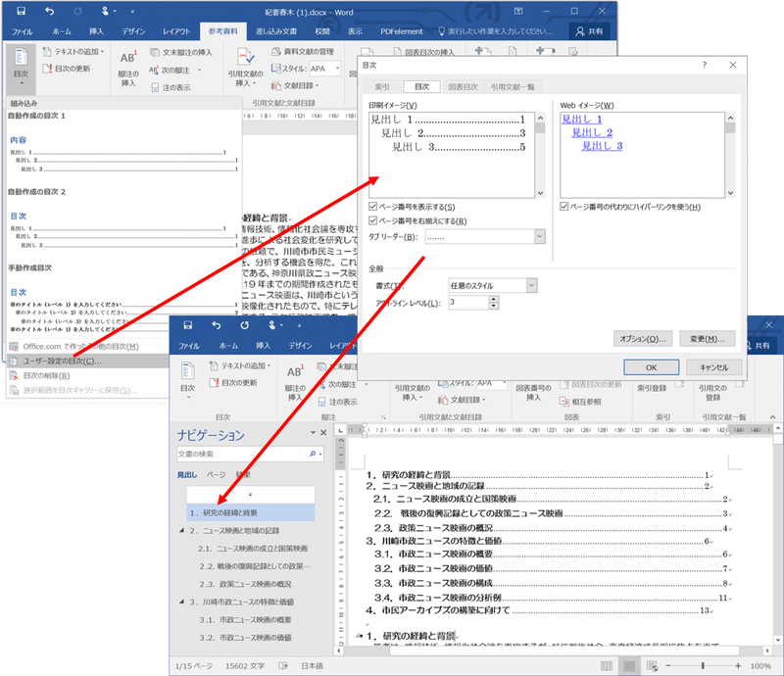784x676 pixels.
Task: Click the read mode view icon in status bar
Action: point(607,665)
